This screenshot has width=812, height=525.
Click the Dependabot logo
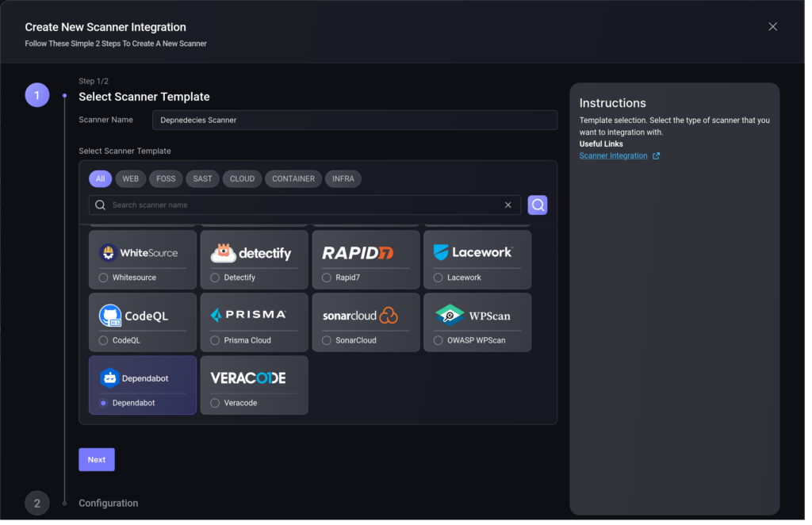[x=134, y=378]
